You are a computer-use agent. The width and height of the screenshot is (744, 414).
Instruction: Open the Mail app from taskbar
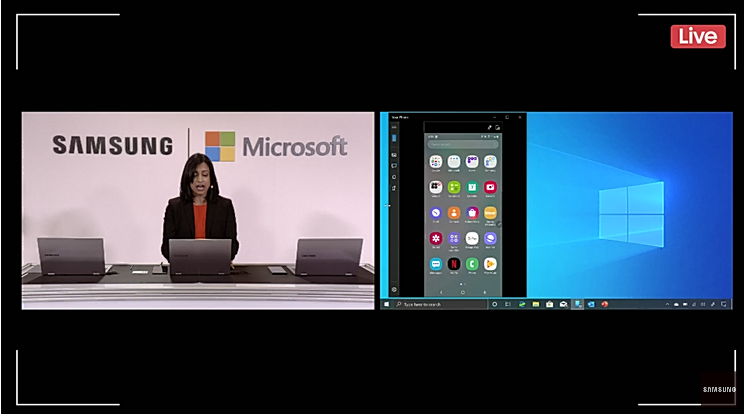563,304
